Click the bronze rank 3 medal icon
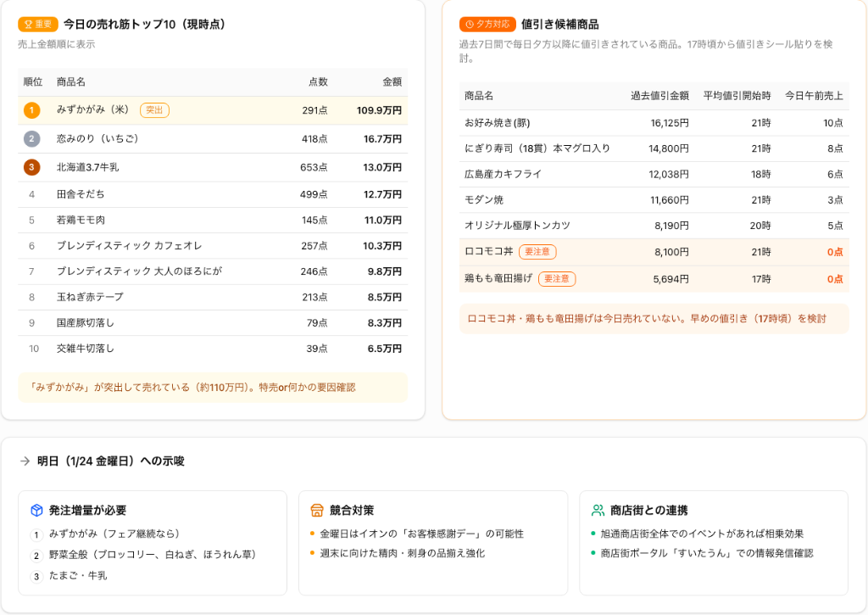 pos(31,166)
